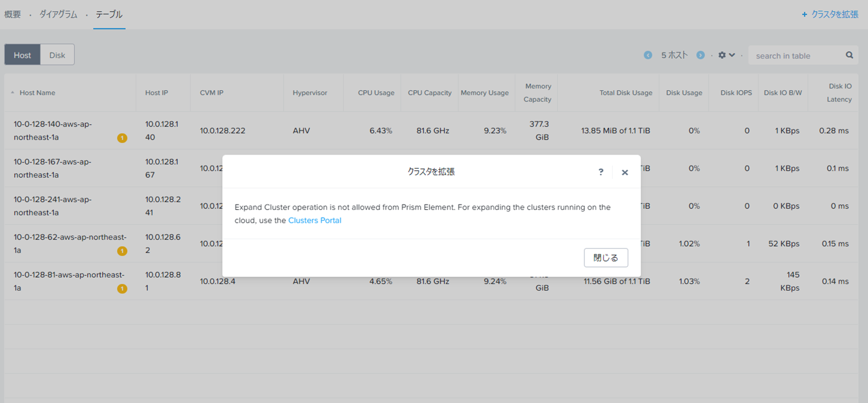Select the Disk view toggle
This screenshot has width=868, height=403.
point(57,55)
